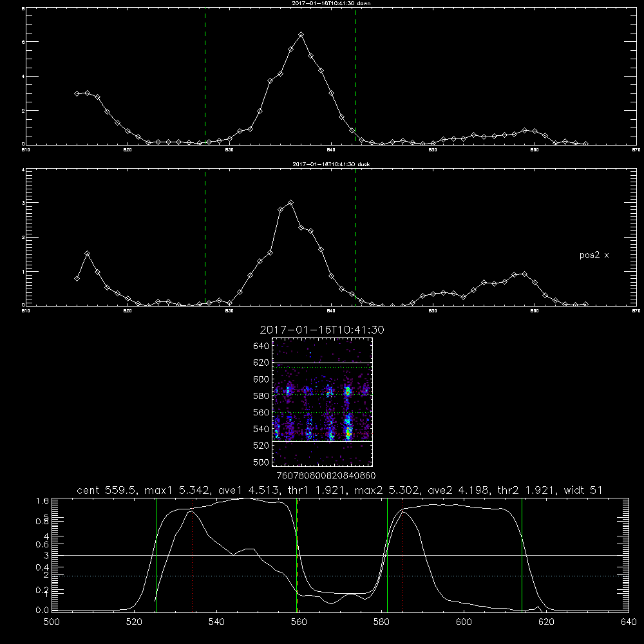Click leftmost green vertical line in bottom plot
644x644 pixels.
click(x=156, y=555)
